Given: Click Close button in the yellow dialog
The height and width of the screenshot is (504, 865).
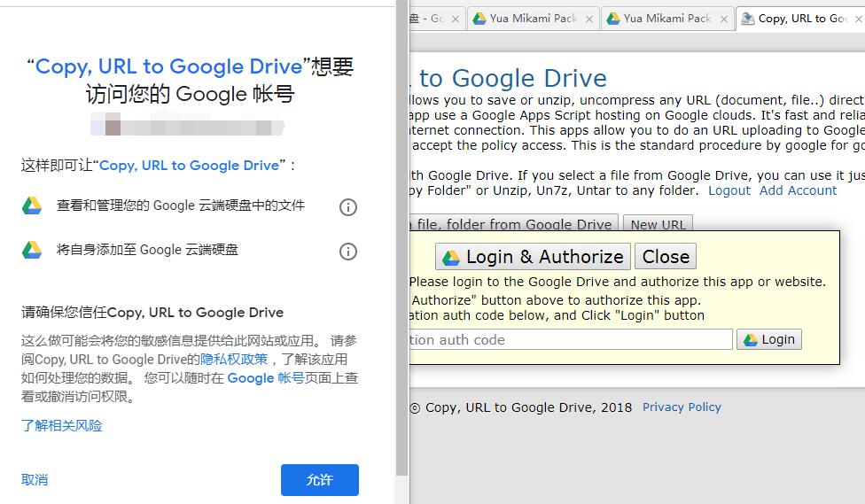Looking at the screenshot, I should [x=666, y=256].
